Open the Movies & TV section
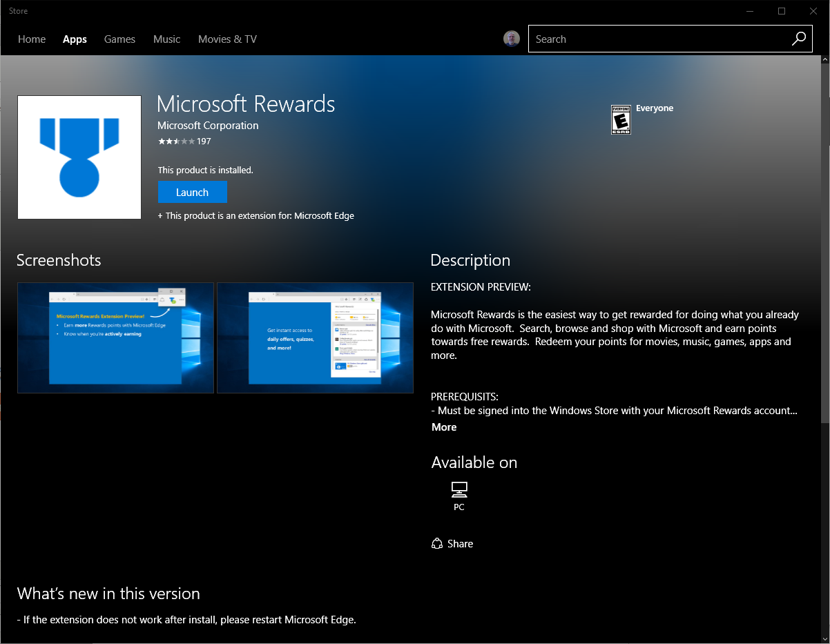Image resolution: width=830 pixels, height=644 pixels. 227,39
